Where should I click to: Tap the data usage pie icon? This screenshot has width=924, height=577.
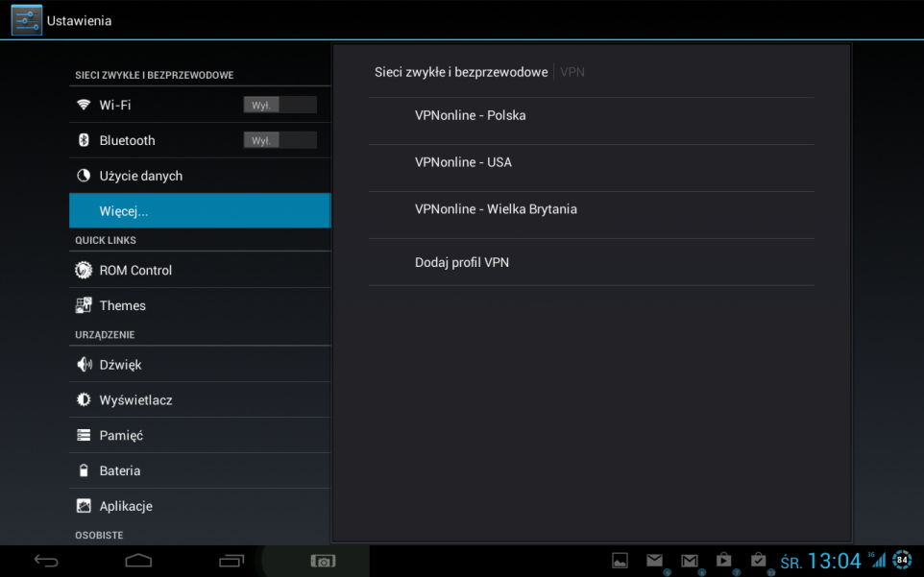coord(84,176)
